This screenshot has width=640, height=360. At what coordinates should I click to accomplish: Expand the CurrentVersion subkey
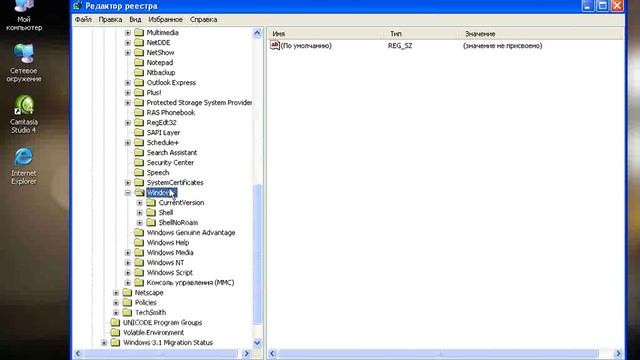[140, 203]
